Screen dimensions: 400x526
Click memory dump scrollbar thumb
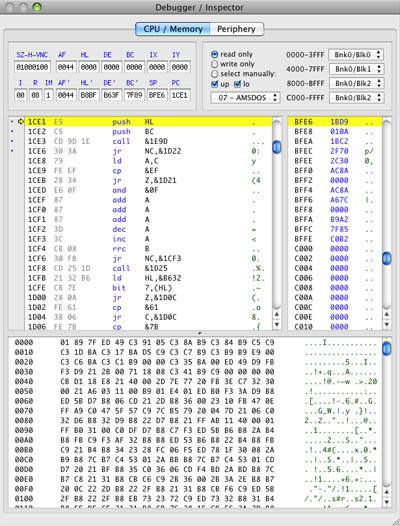(387, 348)
